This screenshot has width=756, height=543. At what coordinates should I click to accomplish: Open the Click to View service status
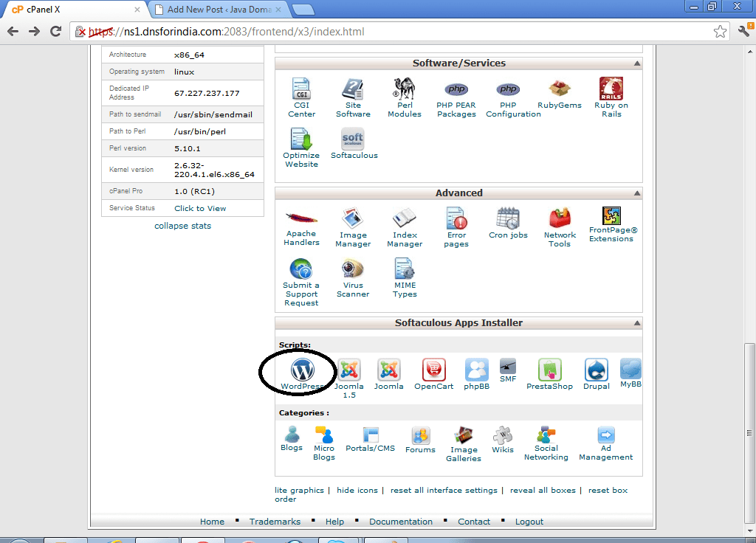200,208
